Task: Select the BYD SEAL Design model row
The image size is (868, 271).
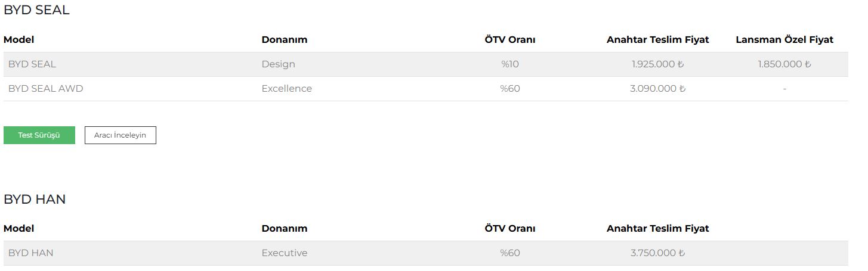Action: coord(32,64)
